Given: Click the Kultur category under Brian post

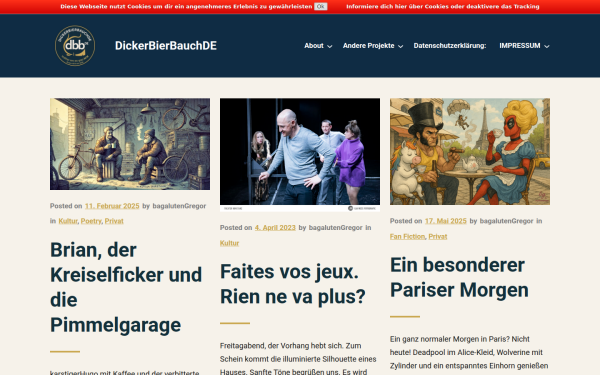Looking at the screenshot, I should tap(68, 221).
